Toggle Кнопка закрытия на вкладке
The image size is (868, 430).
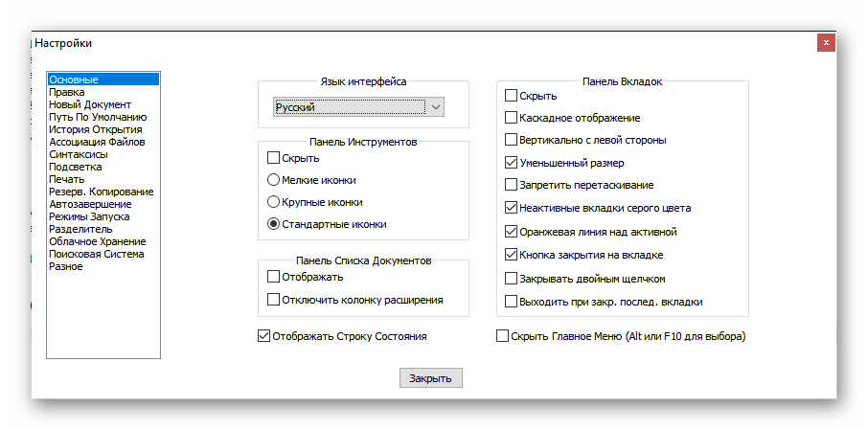pos(512,255)
